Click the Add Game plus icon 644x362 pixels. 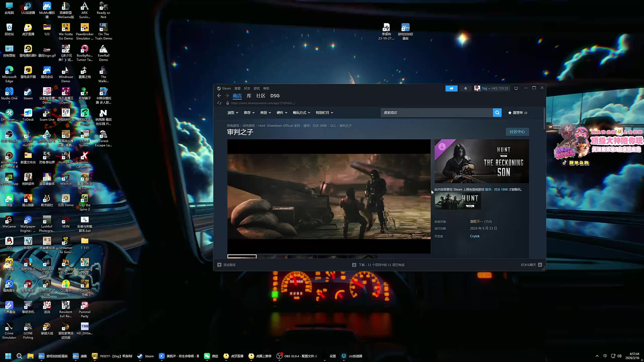click(219, 265)
